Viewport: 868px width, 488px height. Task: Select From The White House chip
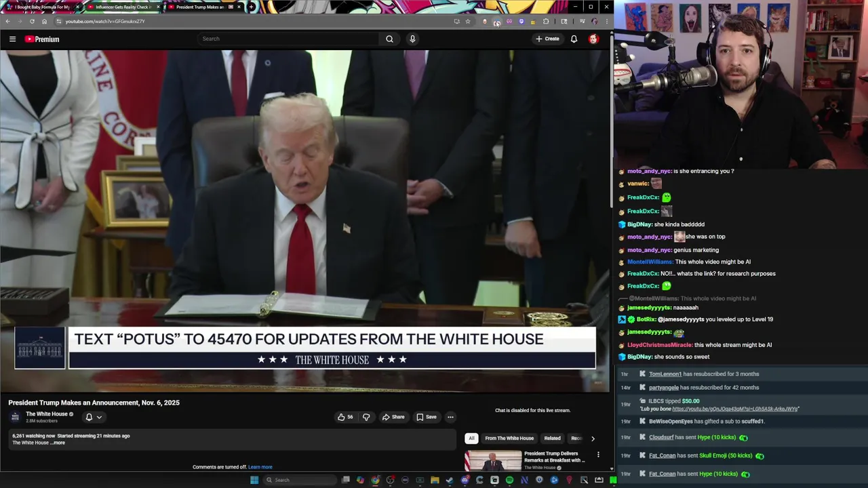509,438
